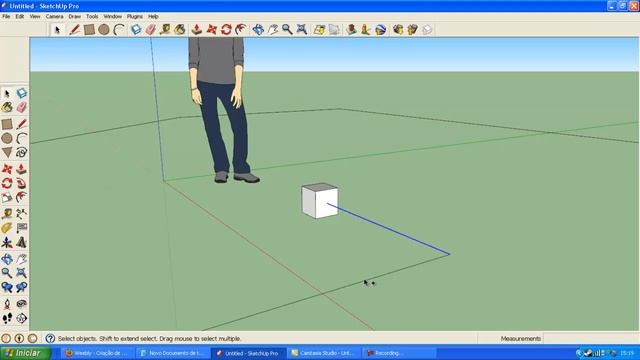Select the Scale tool in left toolset

pos(7,198)
